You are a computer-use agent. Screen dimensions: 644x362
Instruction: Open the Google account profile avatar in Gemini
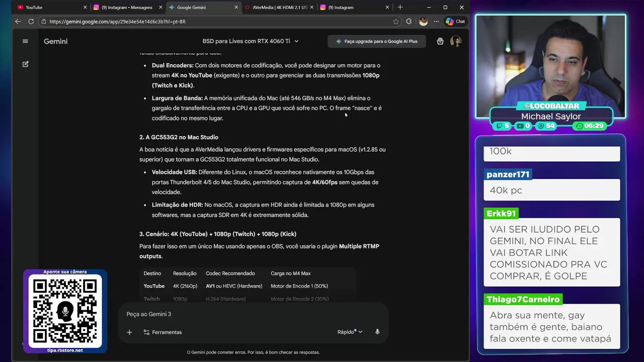click(x=456, y=41)
